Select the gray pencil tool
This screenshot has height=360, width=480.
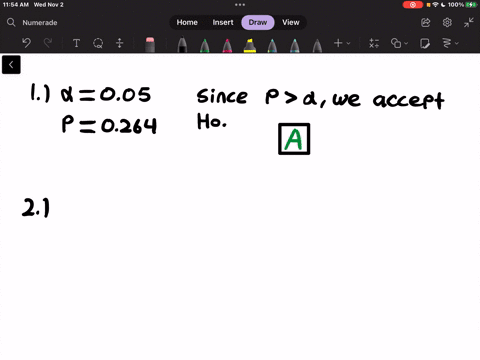317,45
